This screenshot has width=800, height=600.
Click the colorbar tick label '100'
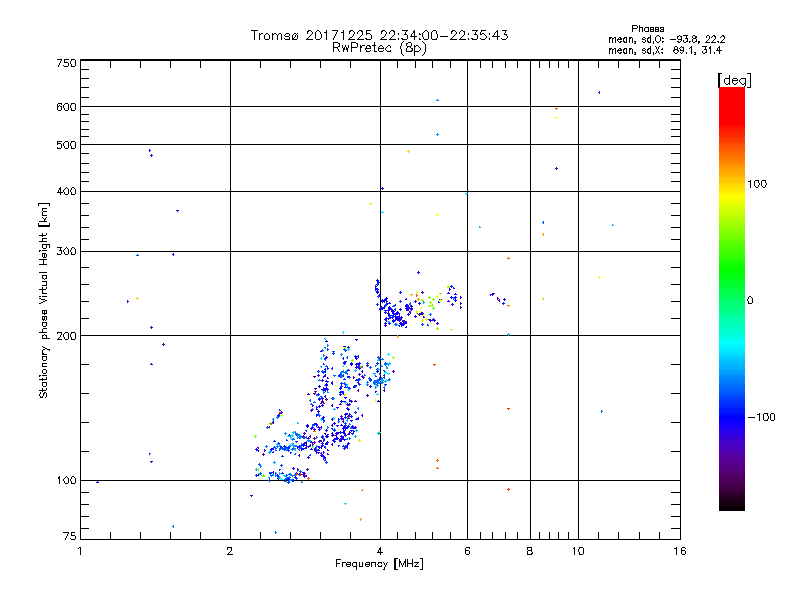coord(757,184)
